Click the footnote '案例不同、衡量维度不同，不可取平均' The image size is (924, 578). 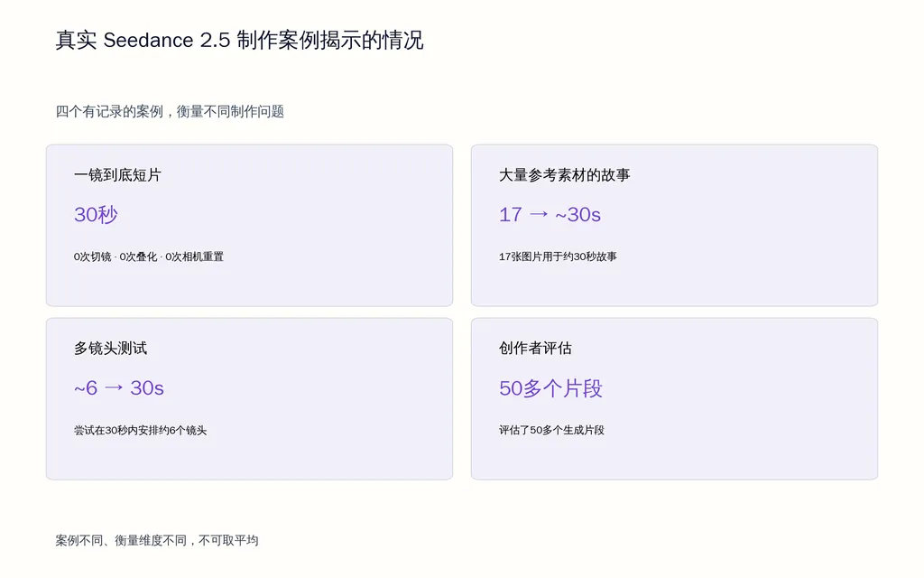(x=157, y=540)
